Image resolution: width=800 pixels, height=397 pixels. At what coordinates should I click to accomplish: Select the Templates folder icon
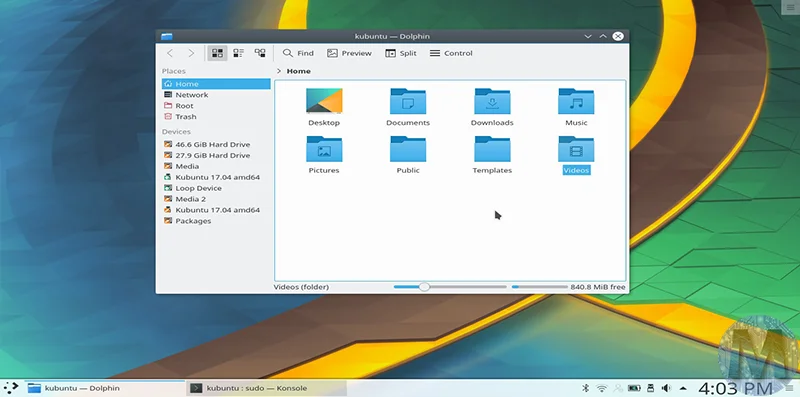492,148
